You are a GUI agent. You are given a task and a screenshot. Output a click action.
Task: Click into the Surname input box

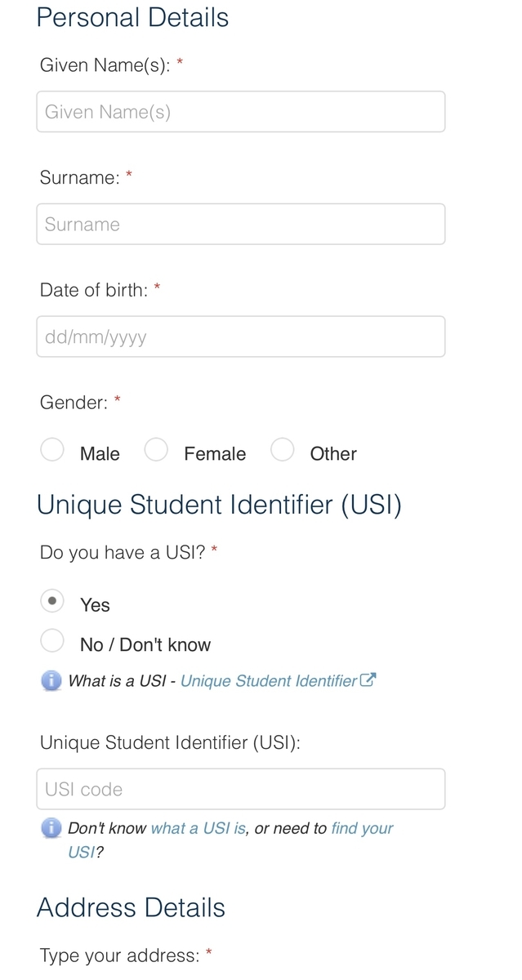click(240, 224)
